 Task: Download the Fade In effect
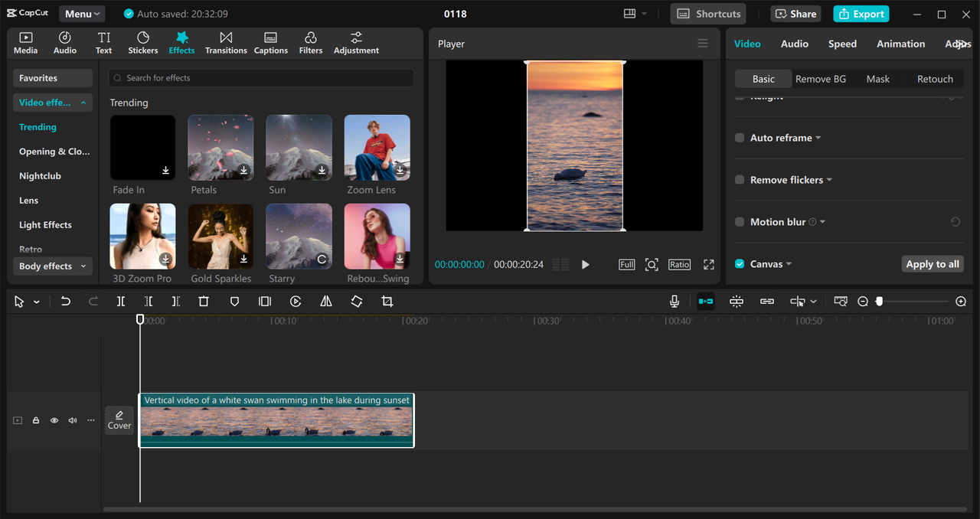(x=166, y=170)
